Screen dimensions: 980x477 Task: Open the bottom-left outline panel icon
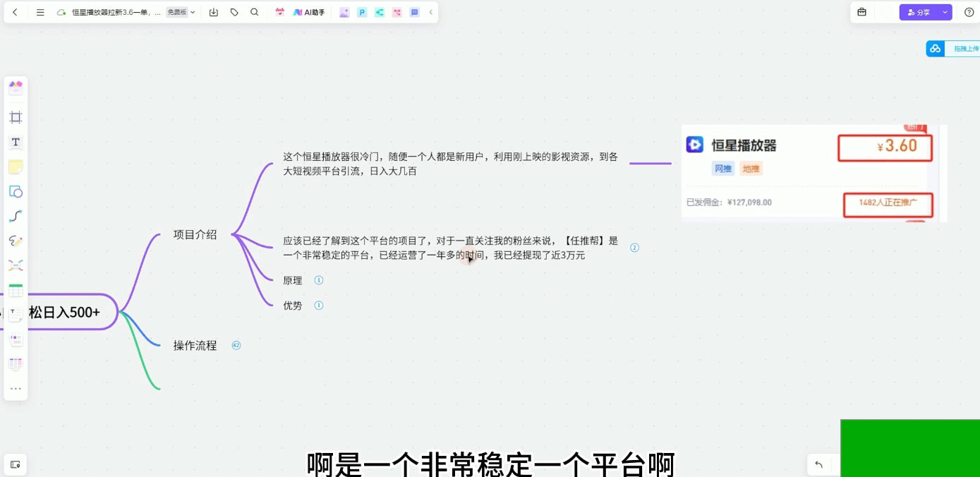pyautogui.click(x=15, y=464)
